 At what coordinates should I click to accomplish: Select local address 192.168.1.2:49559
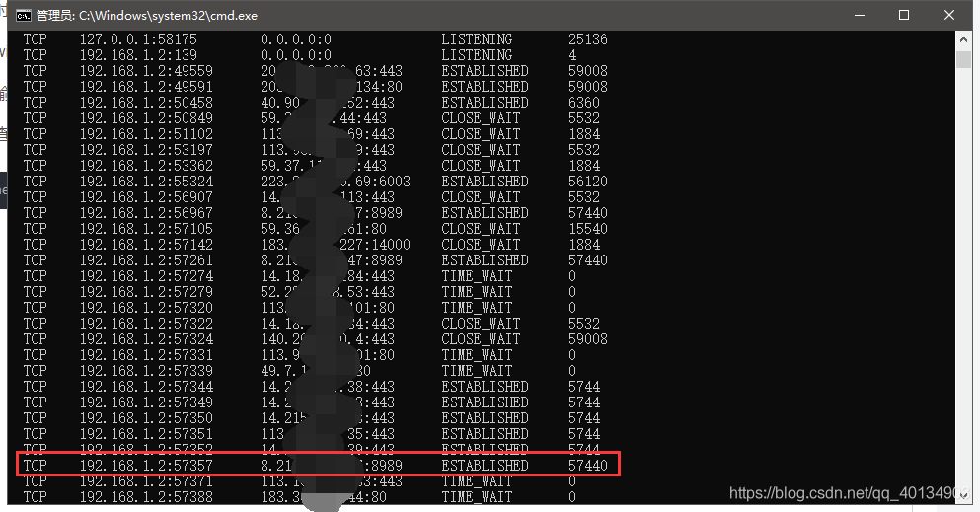[x=146, y=71]
